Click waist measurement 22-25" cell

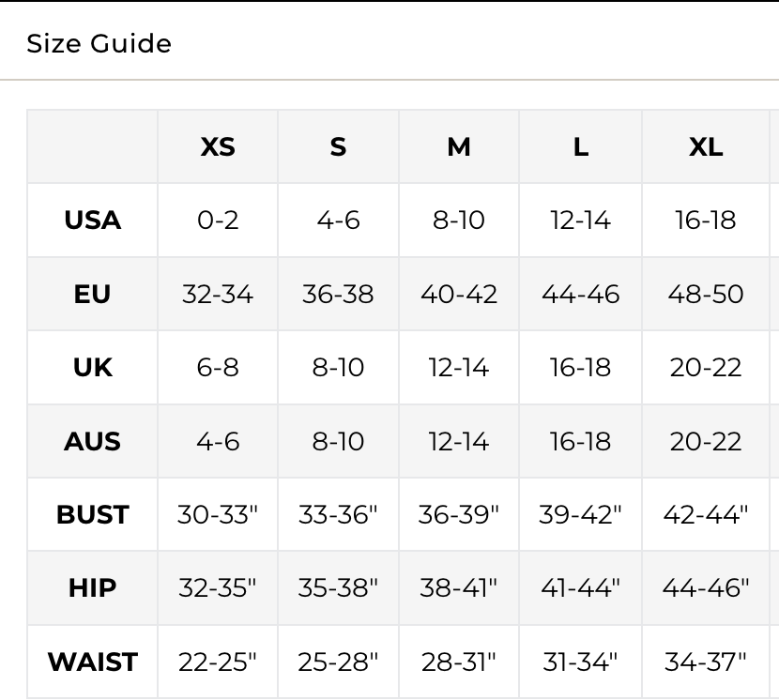pyautogui.click(x=218, y=662)
